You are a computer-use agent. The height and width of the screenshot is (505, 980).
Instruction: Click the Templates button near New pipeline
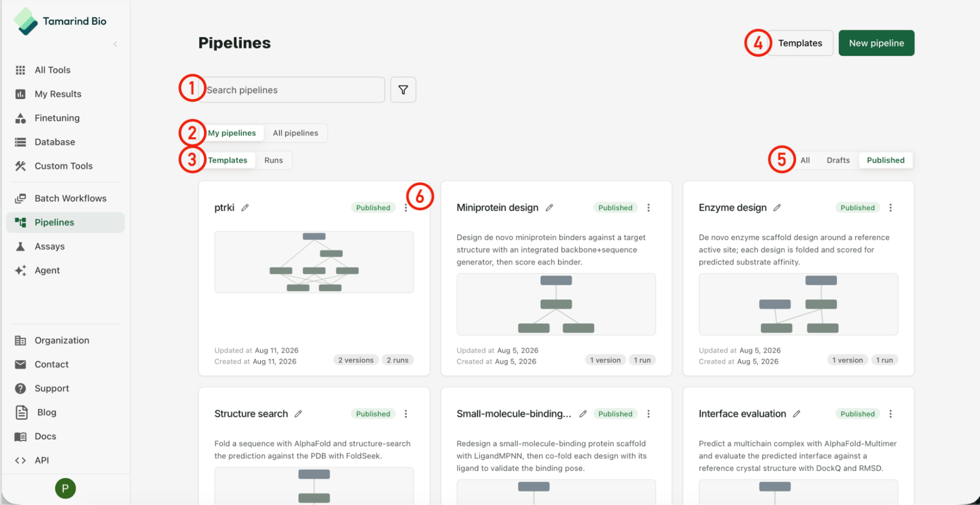click(x=800, y=43)
